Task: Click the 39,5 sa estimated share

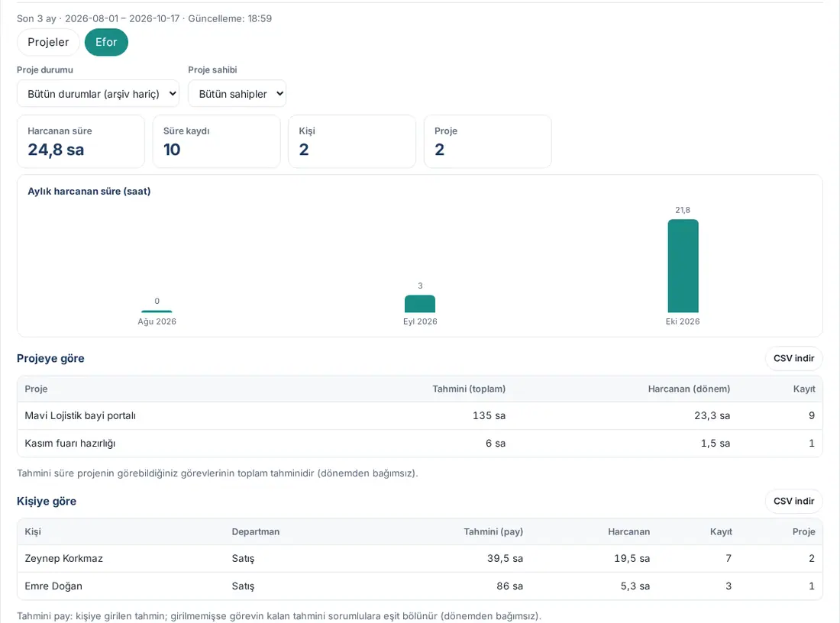Action: [x=506, y=558]
